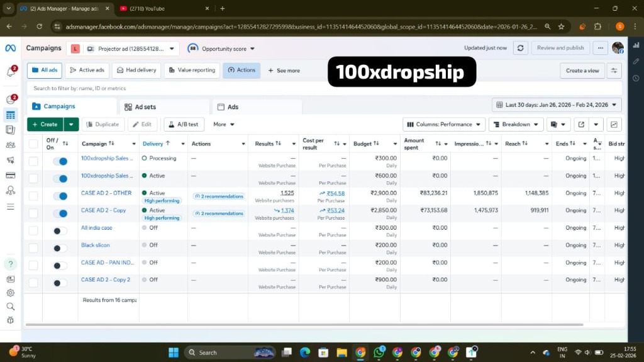Click the A/B test button
Image resolution: width=644 pixels, height=362 pixels.
(184, 124)
